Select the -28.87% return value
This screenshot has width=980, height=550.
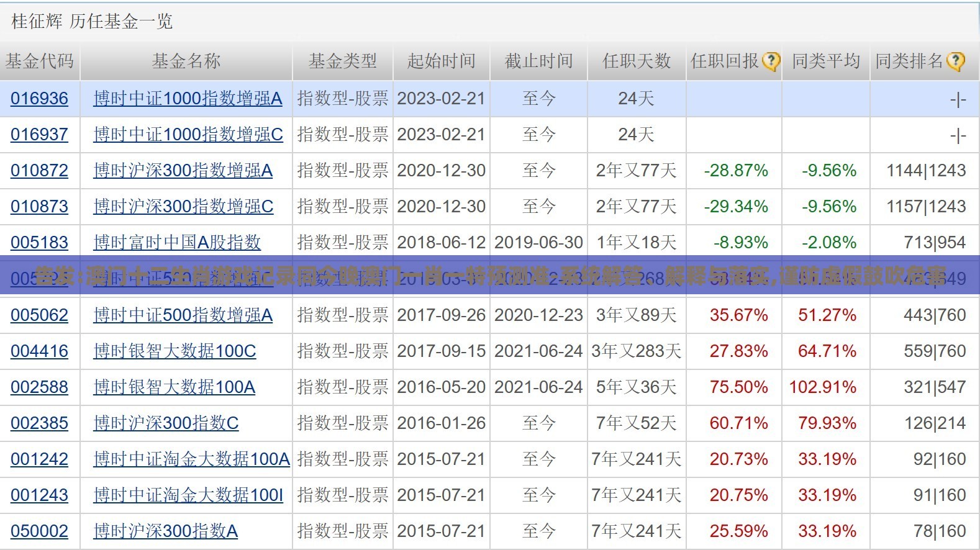click(x=736, y=171)
